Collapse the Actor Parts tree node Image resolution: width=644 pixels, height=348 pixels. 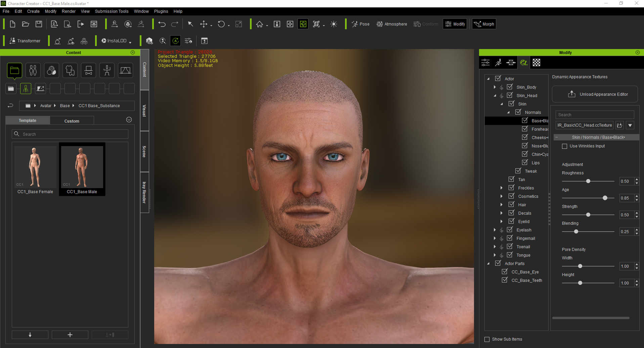click(488, 264)
